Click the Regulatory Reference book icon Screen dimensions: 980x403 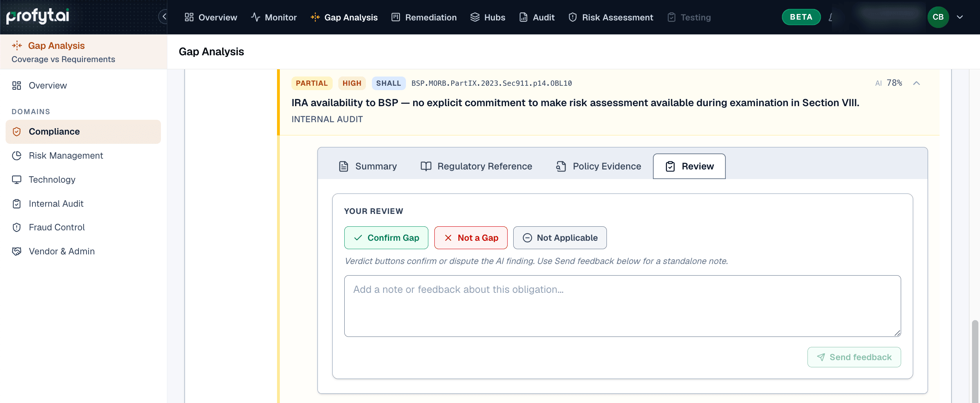(426, 166)
